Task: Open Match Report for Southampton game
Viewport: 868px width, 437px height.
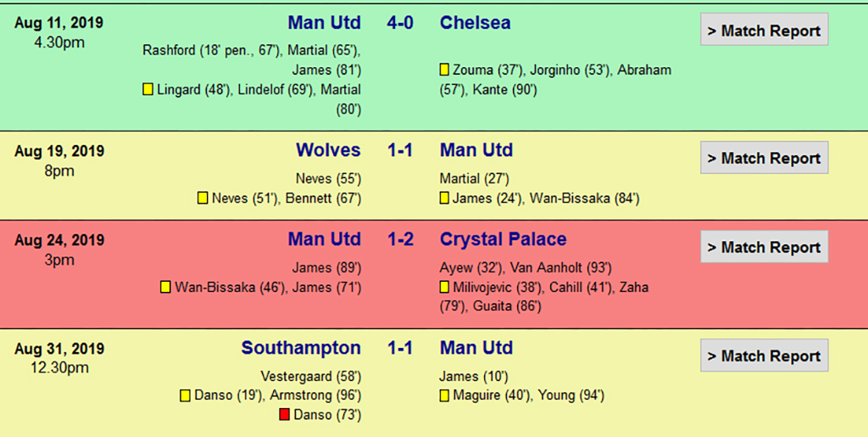Action: pyautogui.click(x=765, y=355)
